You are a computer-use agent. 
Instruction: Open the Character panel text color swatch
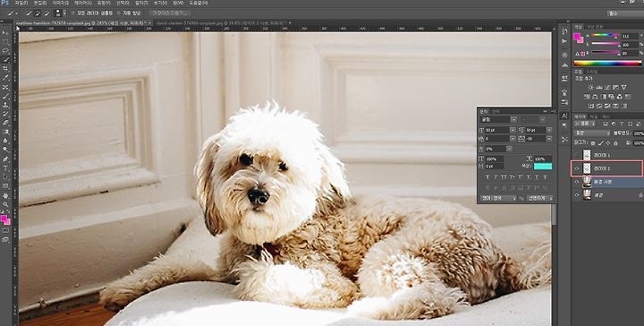543,166
